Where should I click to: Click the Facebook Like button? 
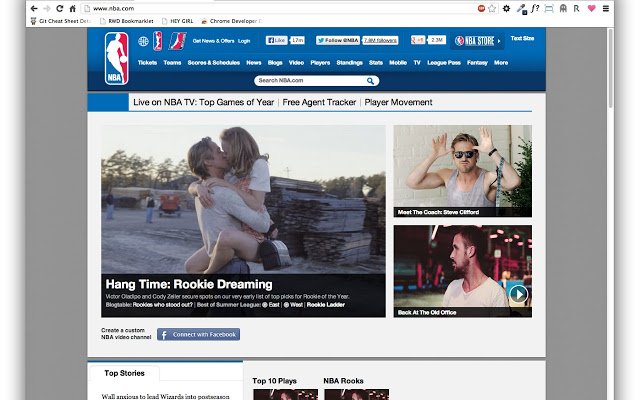[x=277, y=40]
